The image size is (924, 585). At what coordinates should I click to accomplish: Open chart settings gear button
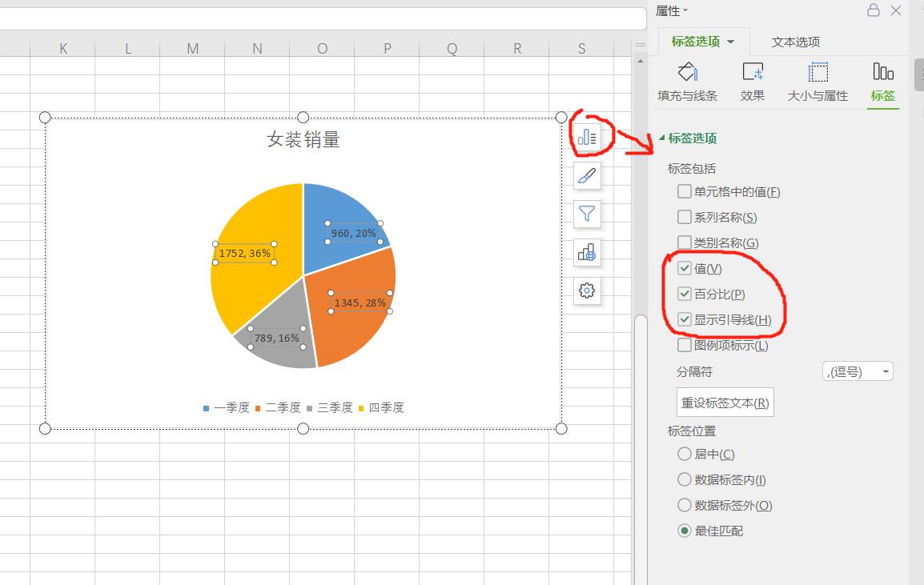coord(587,290)
